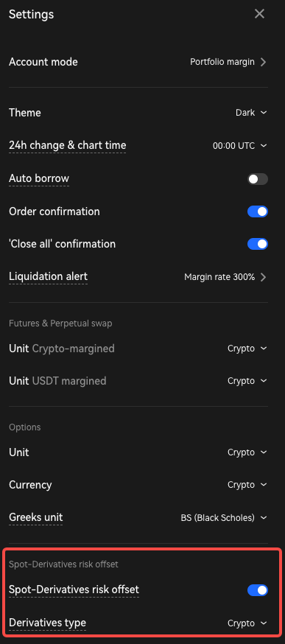
Task: Close the Settings panel
Action: [259, 14]
